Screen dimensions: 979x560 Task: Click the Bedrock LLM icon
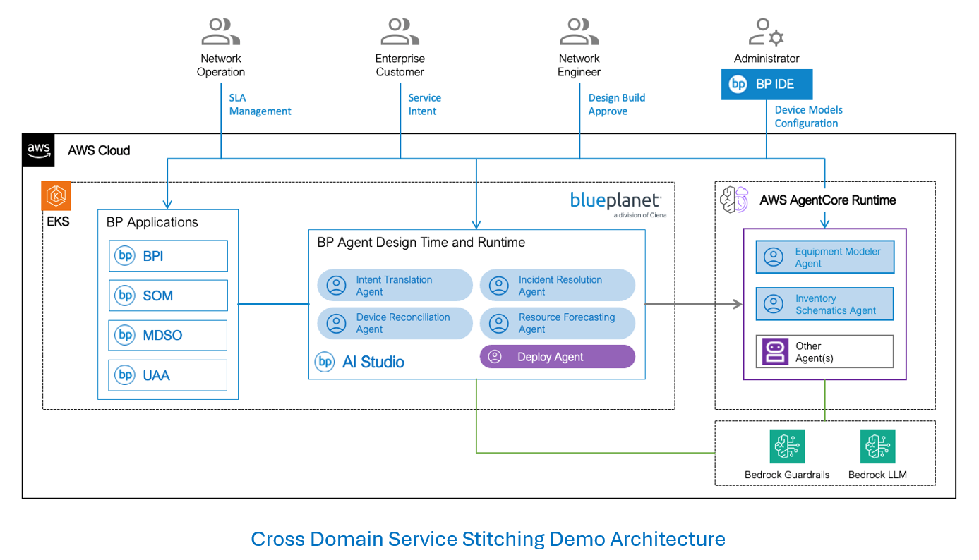[877, 446]
